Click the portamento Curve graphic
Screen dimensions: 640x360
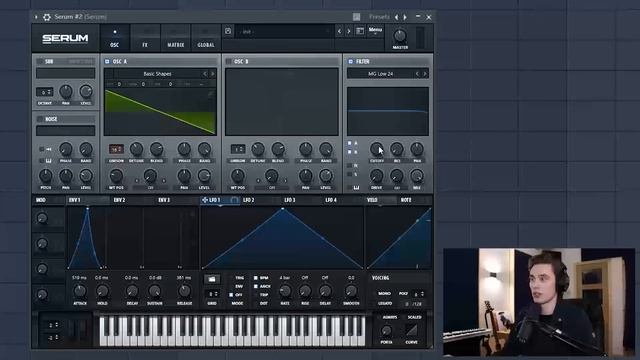[x=411, y=330]
